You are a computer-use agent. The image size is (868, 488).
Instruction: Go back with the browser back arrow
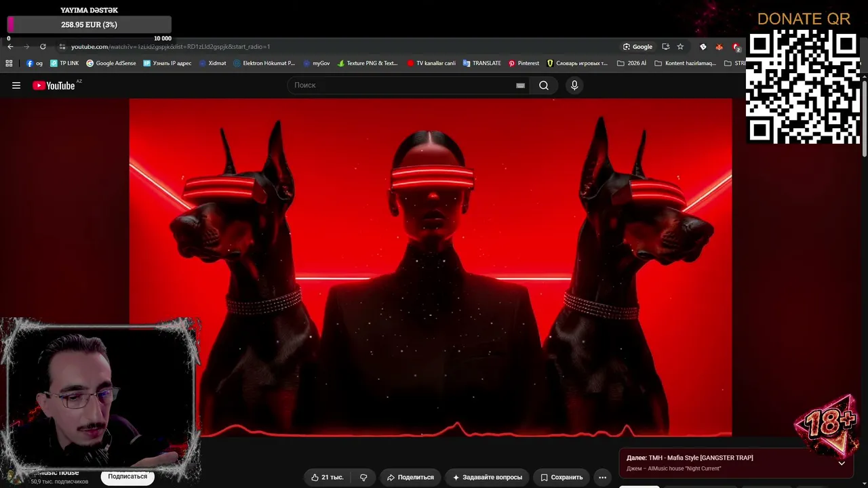(x=10, y=47)
